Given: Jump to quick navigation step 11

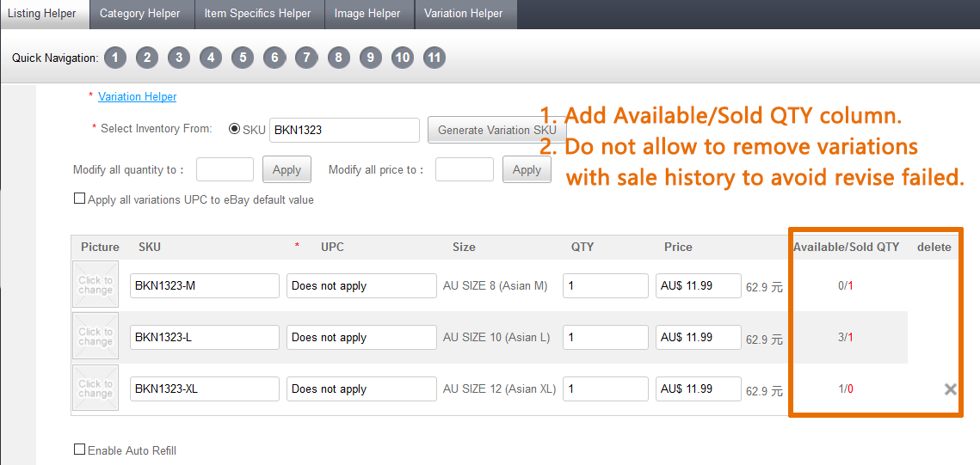Looking at the screenshot, I should click(435, 58).
